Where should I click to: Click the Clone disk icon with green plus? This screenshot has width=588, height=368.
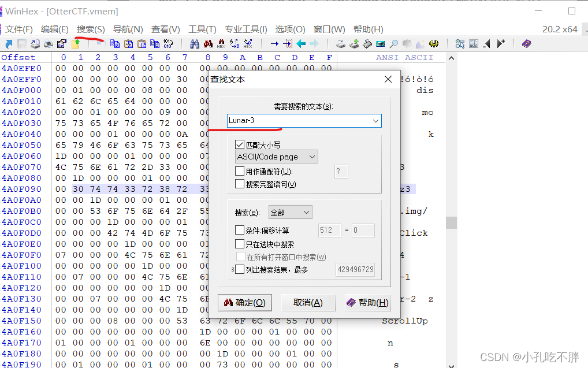tap(354, 44)
